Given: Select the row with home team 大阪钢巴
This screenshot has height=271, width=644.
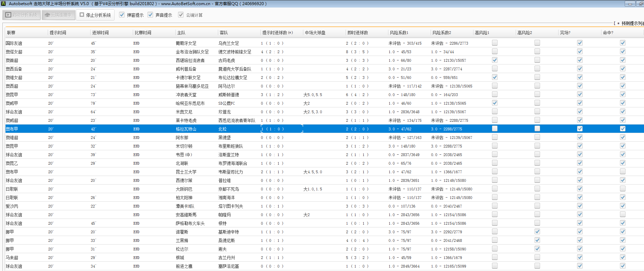Looking at the screenshot, I should (x=184, y=189).
